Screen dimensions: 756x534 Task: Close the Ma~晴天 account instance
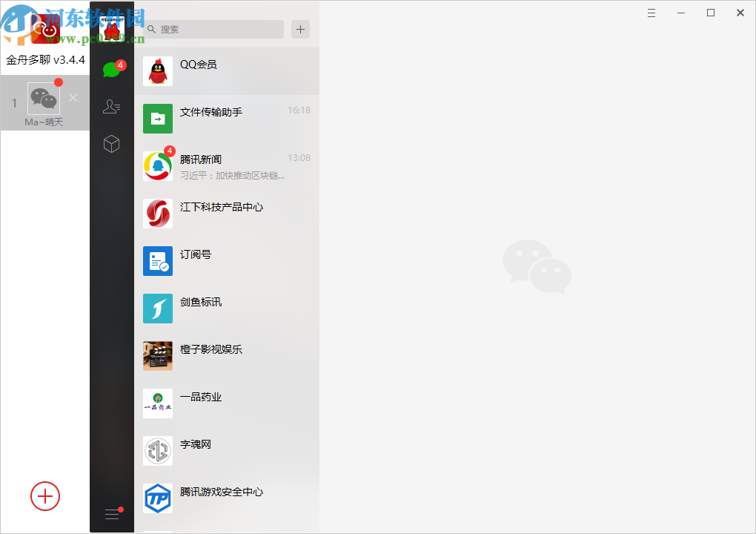(72, 97)
